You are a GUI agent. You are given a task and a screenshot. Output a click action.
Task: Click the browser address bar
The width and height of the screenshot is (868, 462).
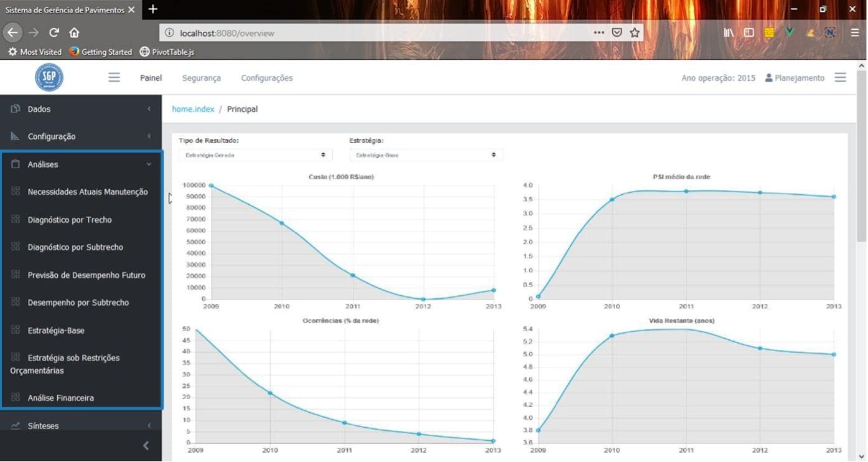point(373,33)
